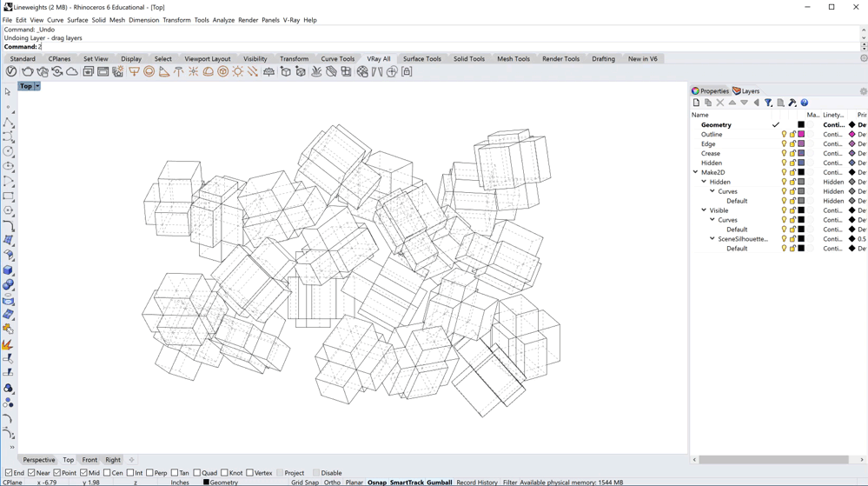Enable the Cen osnap checkbox
The image size is (868, 486).
[x=107, y=473]
